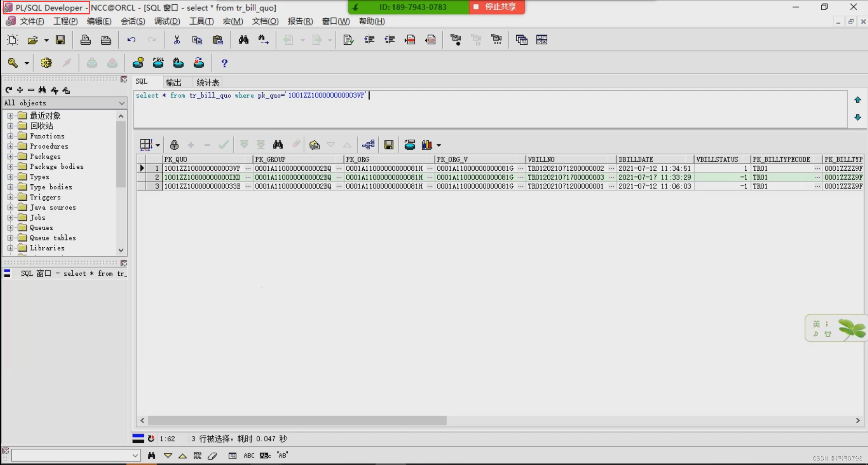Expand the Triggers folder node

click(x=10, y=197)
